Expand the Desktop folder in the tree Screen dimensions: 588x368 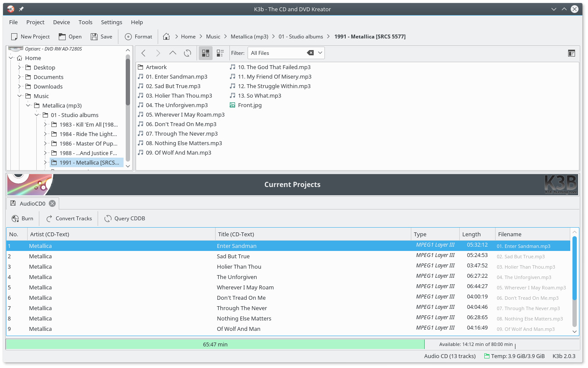pos(19,67)
